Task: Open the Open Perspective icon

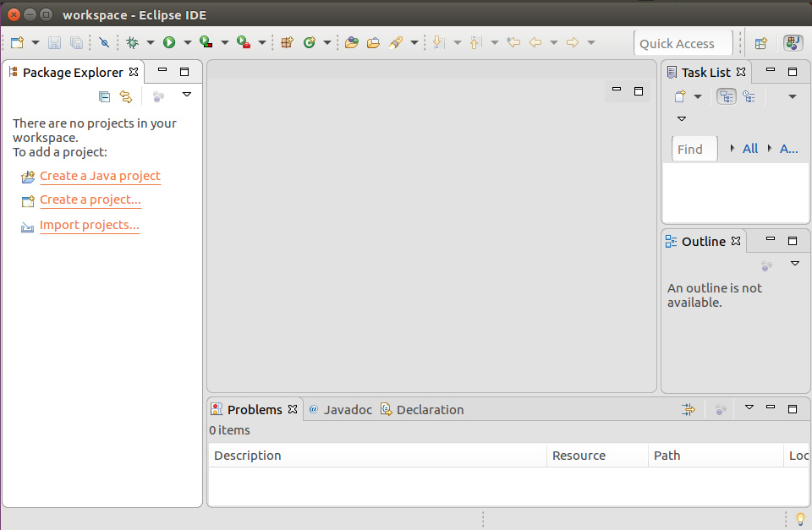Action: 760,42
